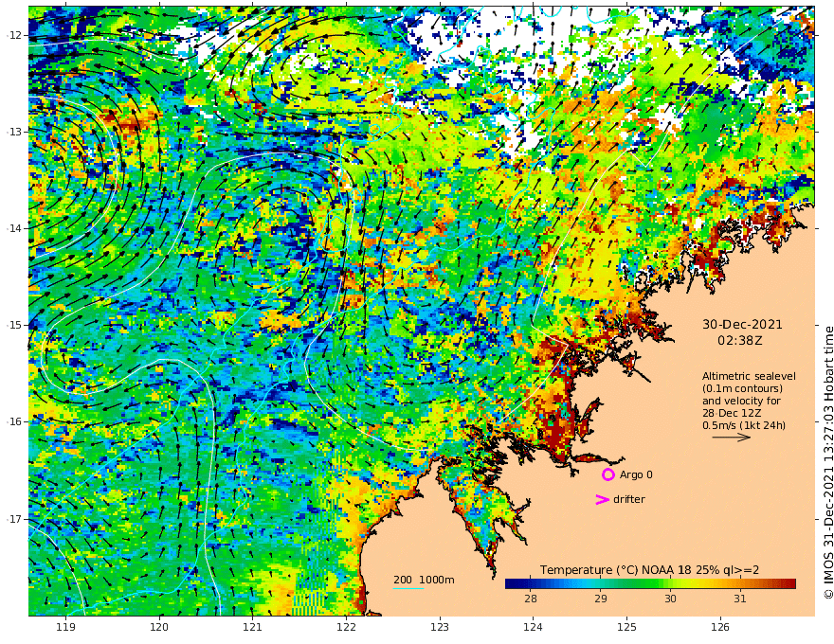Click longitude axis label '119'
The width and height of the screenshot is (834, 644).
coord(65,627)
